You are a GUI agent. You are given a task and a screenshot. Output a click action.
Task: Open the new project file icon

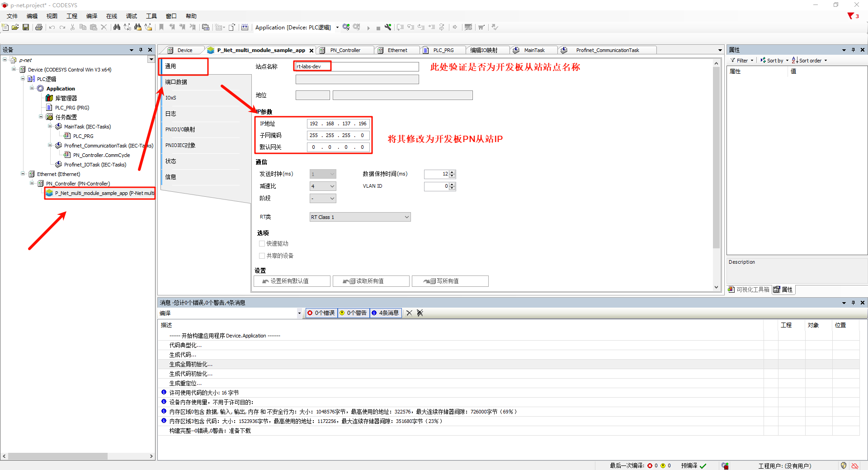5,28
